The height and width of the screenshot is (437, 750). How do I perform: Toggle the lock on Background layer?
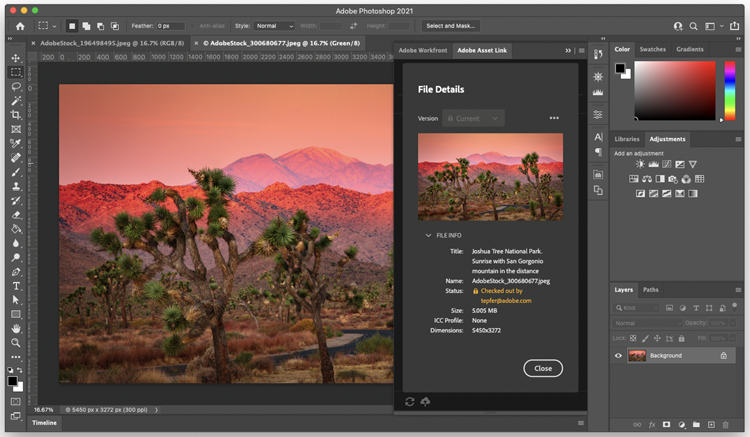pos(723,356)
